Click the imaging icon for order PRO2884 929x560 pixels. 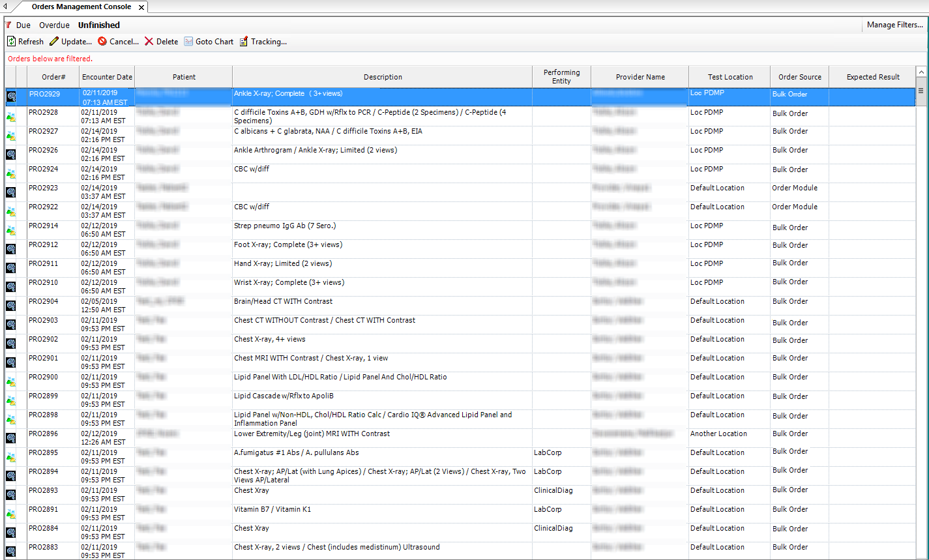[11, 533]
